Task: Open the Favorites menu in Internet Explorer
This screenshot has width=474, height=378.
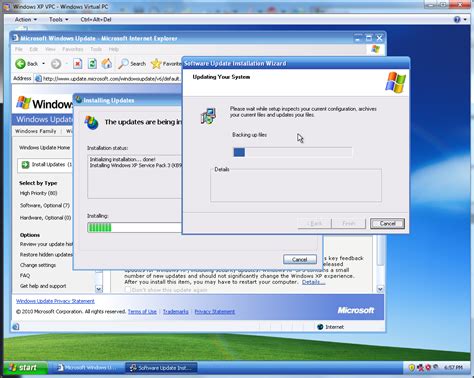Action: (73, 49)
